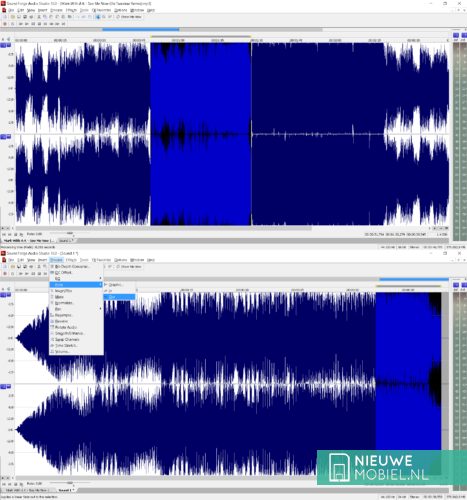Click horizontal scrollbar under top waveform

point(163,228)
